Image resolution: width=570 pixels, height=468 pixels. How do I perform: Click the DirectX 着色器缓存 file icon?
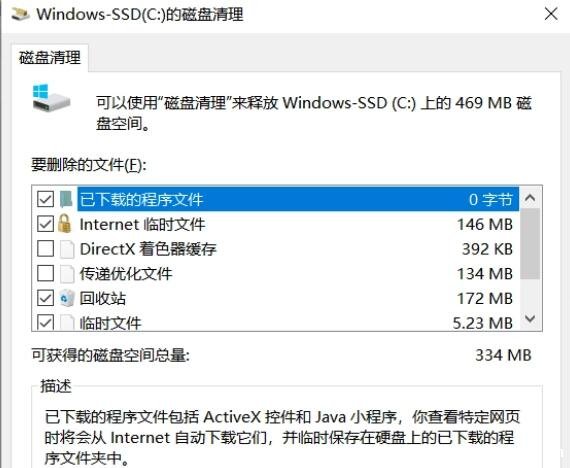67,249
